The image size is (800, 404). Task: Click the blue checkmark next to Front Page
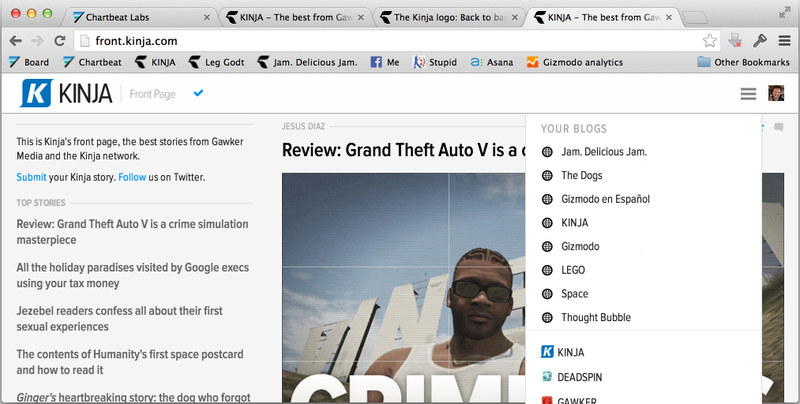[x=198, y=93]
